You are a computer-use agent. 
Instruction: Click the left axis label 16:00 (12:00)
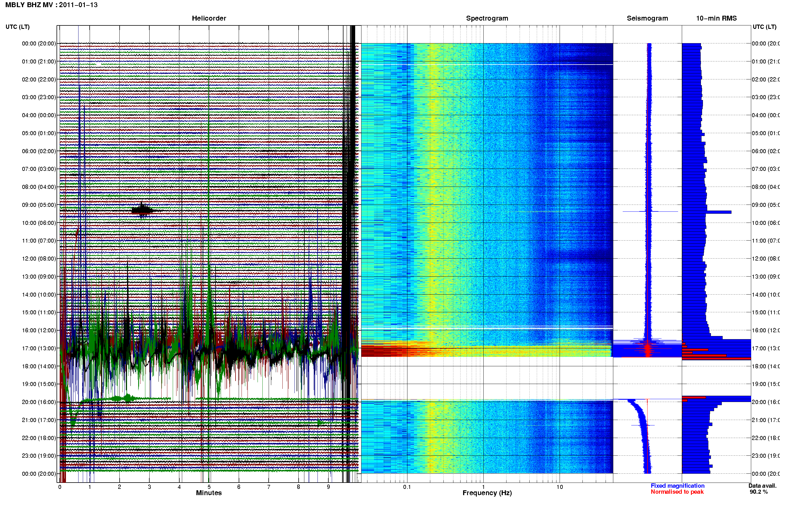[x=39, y=330]
